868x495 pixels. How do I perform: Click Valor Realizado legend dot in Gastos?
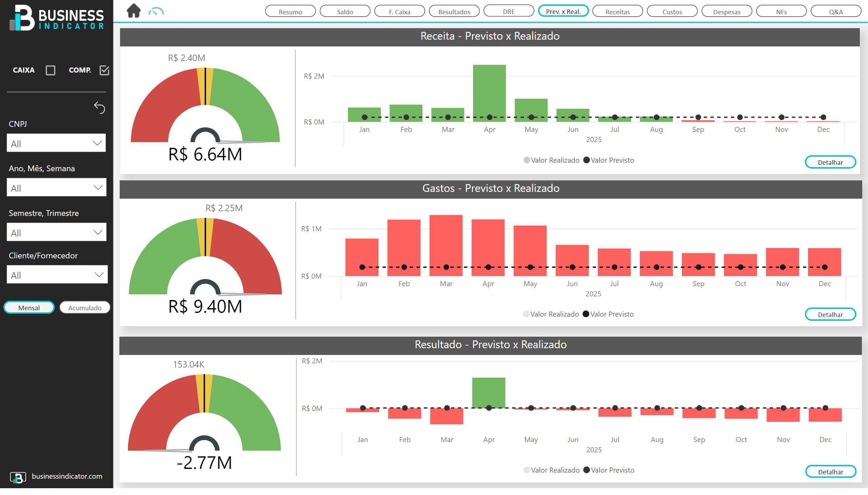[526, 314]
